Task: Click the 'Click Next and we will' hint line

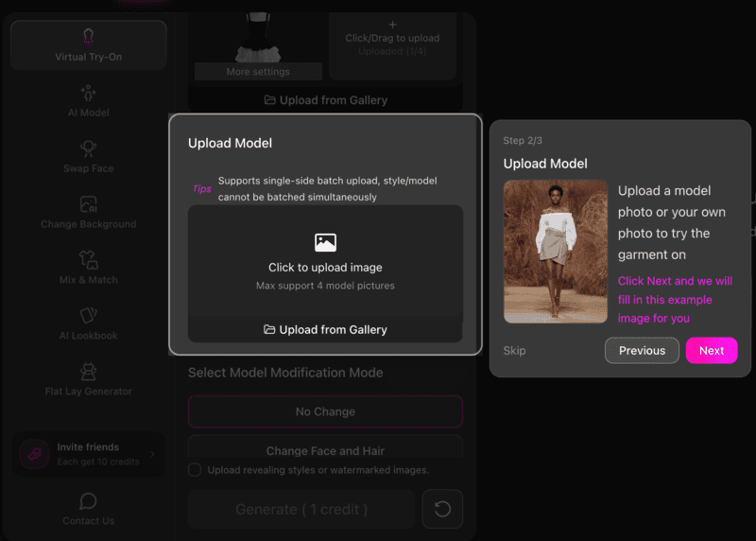Action: pyautogui.click(x=675, y=281)
